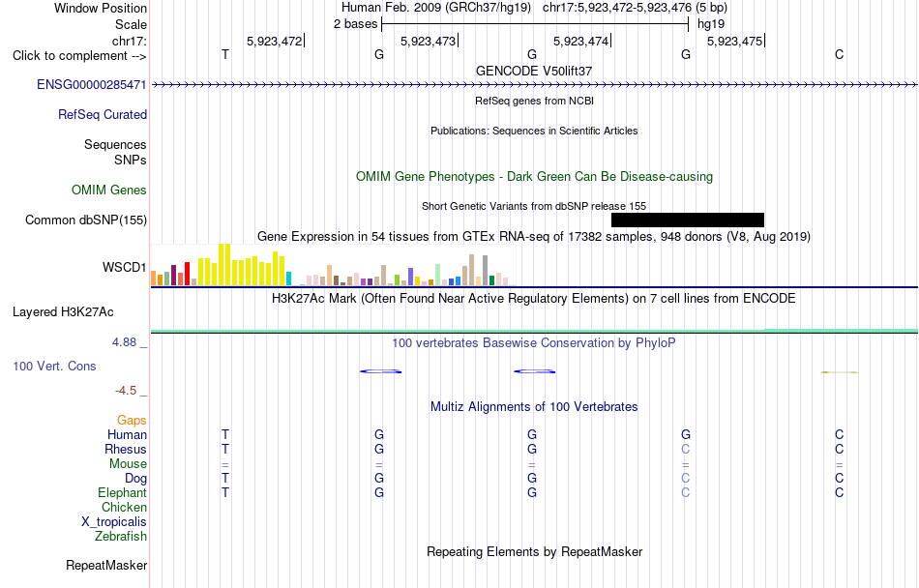Image resolution: width=919 pixels, height=588 pixels.
Task: Open 'Publications: Sequences in Scientific Articles' title
Action: point(534,131)
